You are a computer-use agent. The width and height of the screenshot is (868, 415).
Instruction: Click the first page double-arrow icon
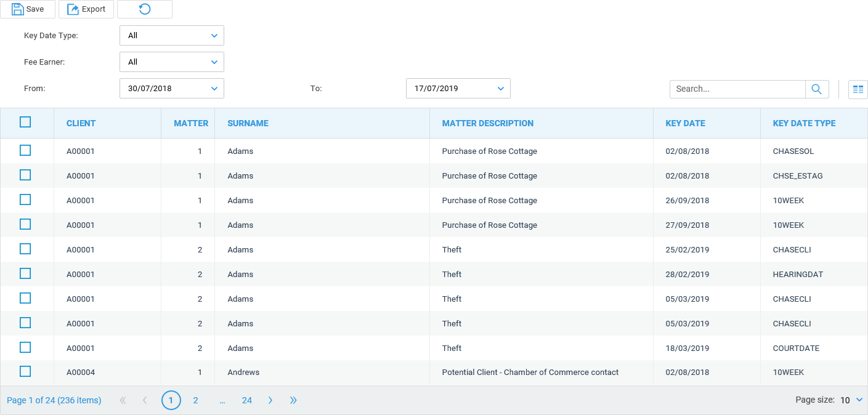(x=123, y=400)
